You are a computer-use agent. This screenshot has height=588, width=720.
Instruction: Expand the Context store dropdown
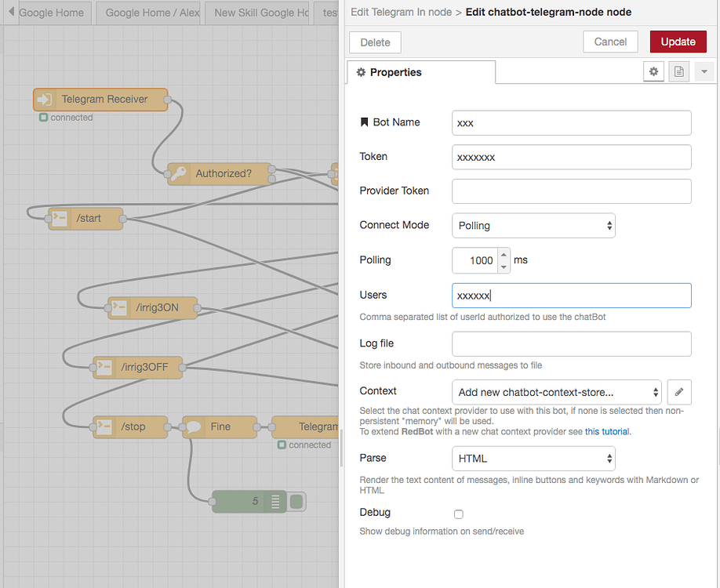557,392
